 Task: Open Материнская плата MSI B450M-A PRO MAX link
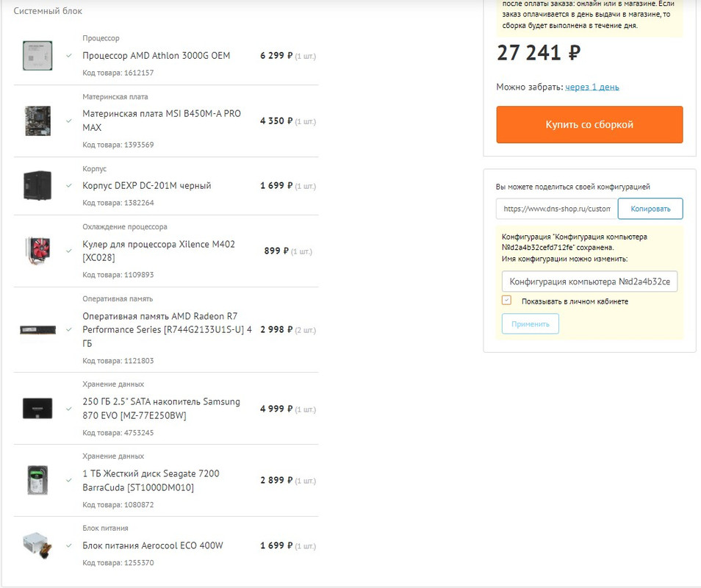162,121
